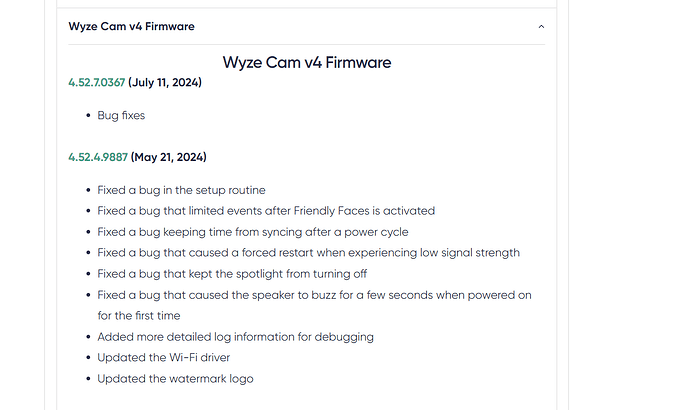Click the speaker buzz bug fix note
The image size is (690, 410).
click(314, 295)
